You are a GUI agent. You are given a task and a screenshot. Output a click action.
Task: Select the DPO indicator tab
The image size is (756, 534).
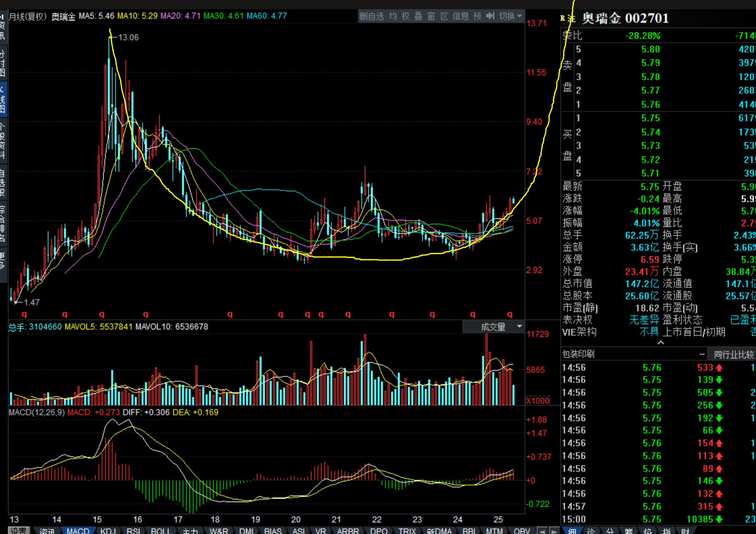click(x=379, y=531)
